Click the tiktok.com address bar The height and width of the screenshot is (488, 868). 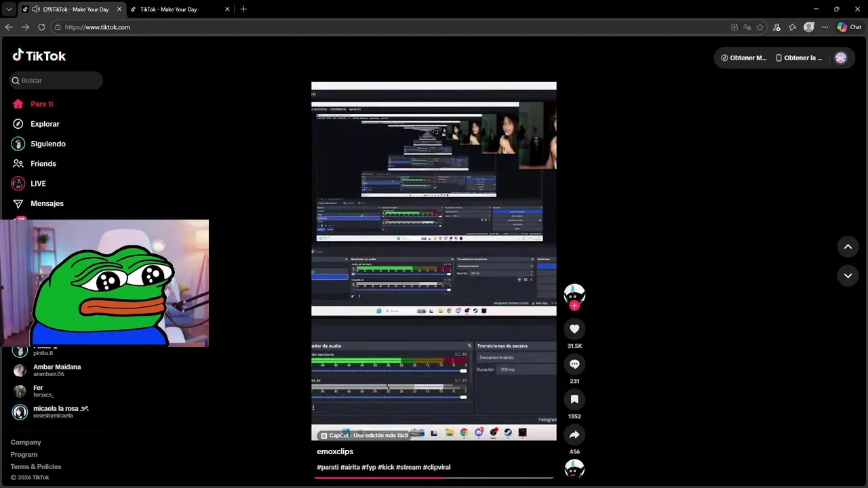pyautogui.click(x=390, y=27)
